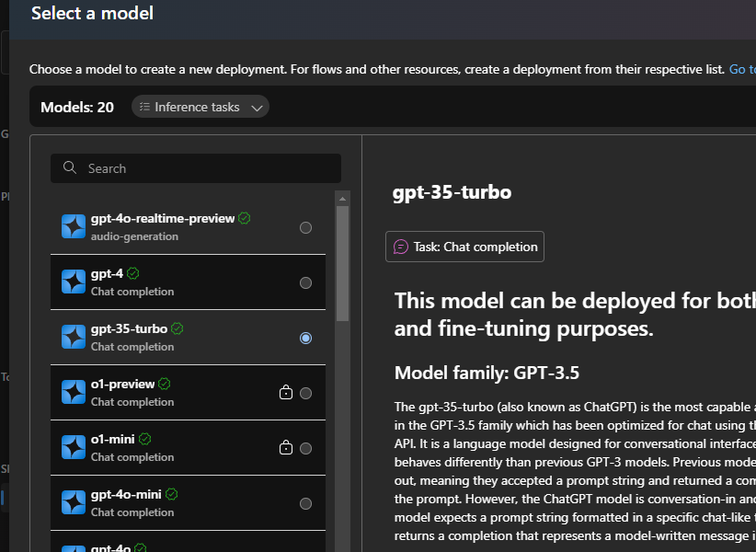The image size is (756, 552).
Task: Click the o1-preview model name
Action: 123,385
